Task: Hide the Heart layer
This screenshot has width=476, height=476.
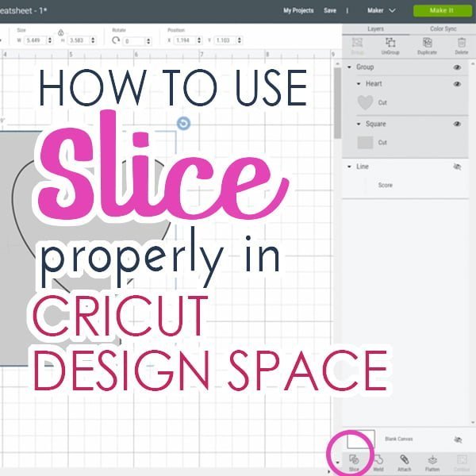Action: click(x=457, y=83)
